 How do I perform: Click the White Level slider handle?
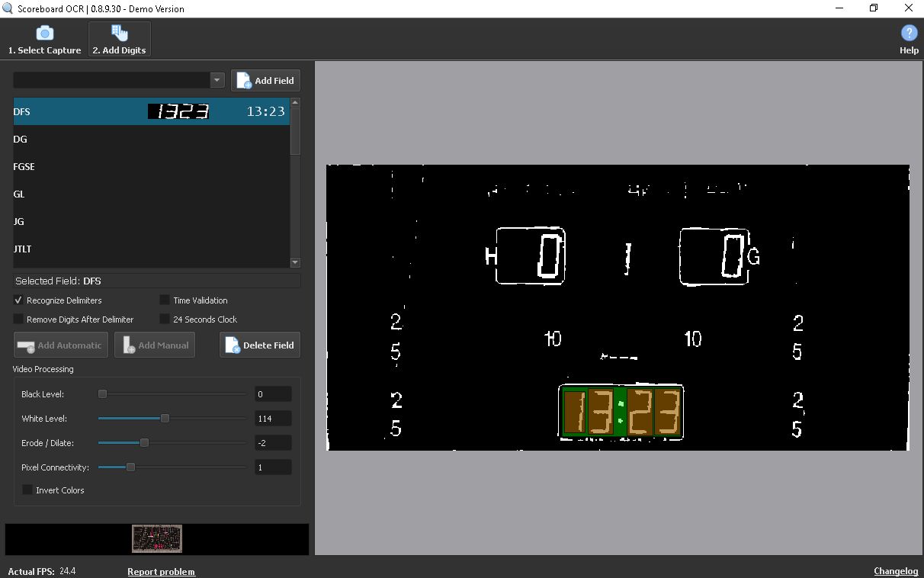pyautogui.click(x=165, y=419)
